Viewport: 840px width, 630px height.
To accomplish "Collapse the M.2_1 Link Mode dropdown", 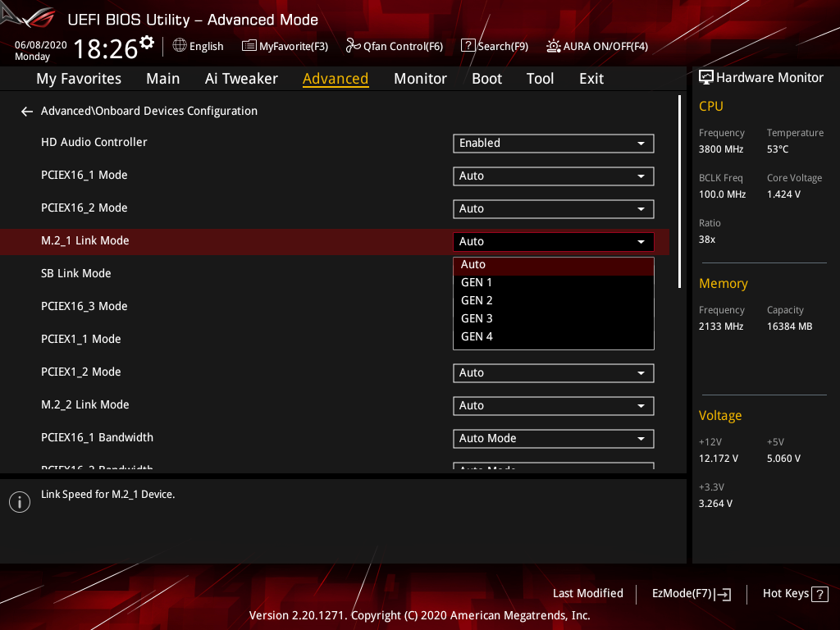I will coord(554,242).
